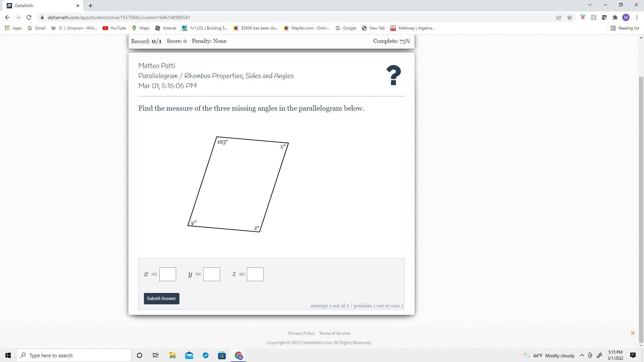Focus the z answer input box
Image resolution: width=644 pixels, height=362 pixels.
tap(255, 274)
